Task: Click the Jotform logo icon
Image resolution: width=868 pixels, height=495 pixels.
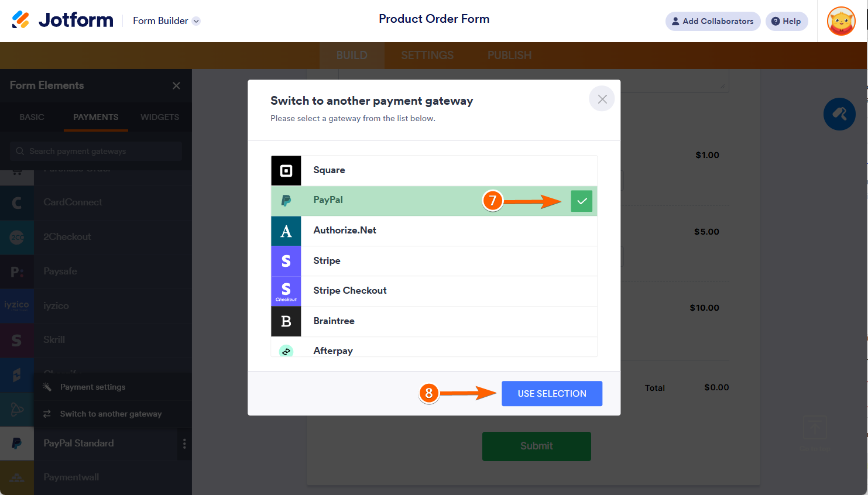Action: pyautogui.click(x=21, y=20)
